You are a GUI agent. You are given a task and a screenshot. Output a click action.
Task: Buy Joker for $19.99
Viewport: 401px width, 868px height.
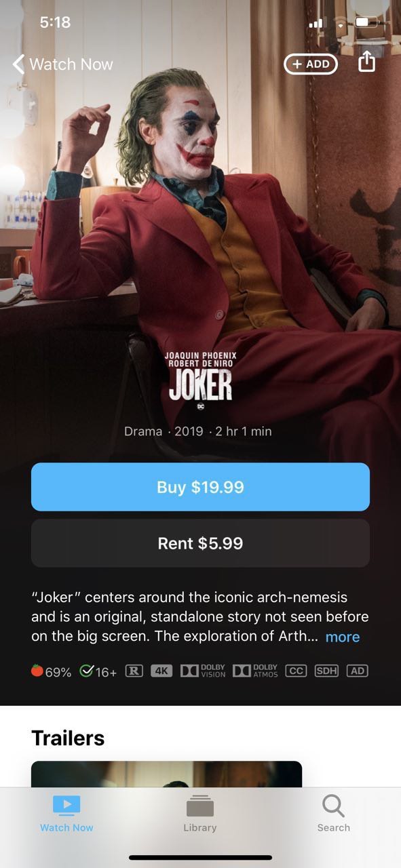(200, 487)
